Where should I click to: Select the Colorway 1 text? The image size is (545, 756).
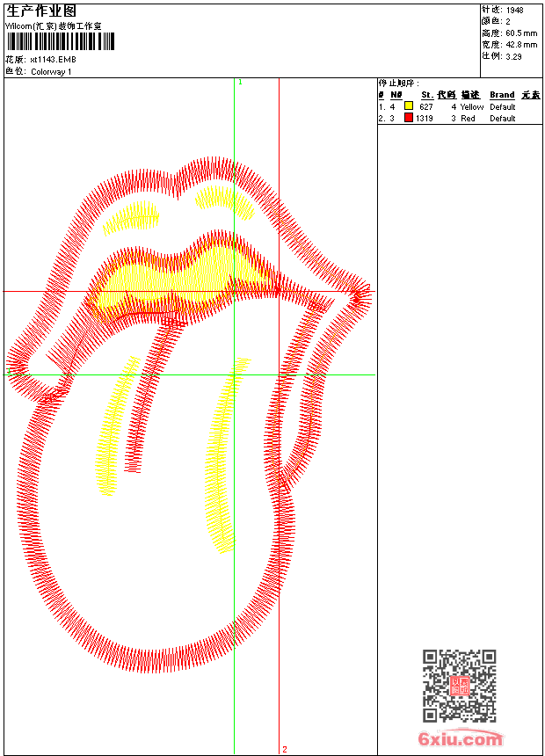(x=51, y=72)
